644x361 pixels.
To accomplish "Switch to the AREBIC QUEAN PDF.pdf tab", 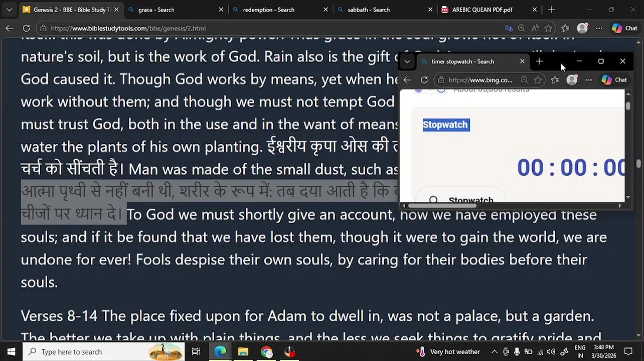I will 488,10.
